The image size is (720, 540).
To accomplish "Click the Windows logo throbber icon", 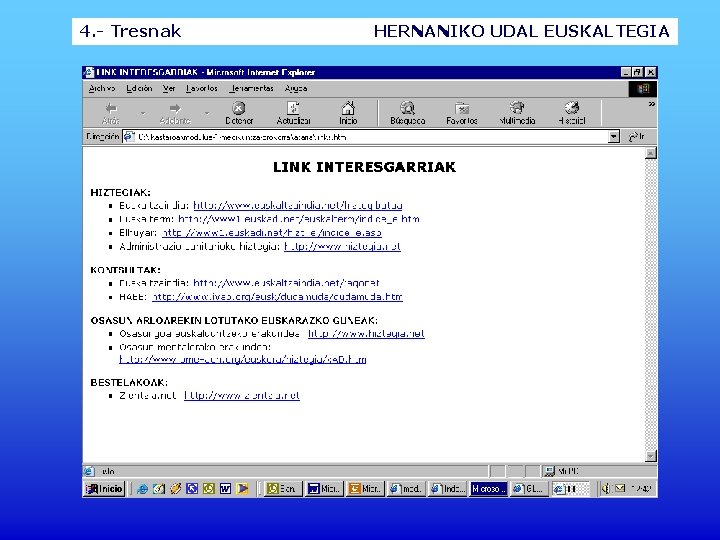I will [x=642, y=89].
